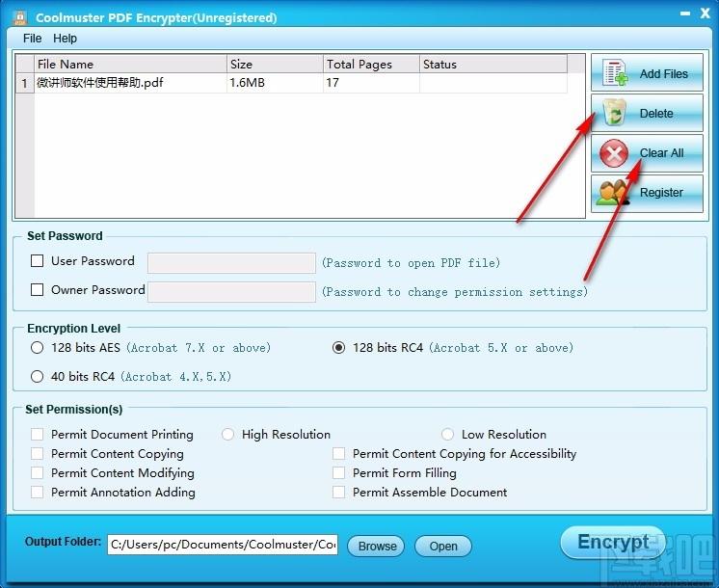Enable the Owner Password checkbox

(38, 290)
